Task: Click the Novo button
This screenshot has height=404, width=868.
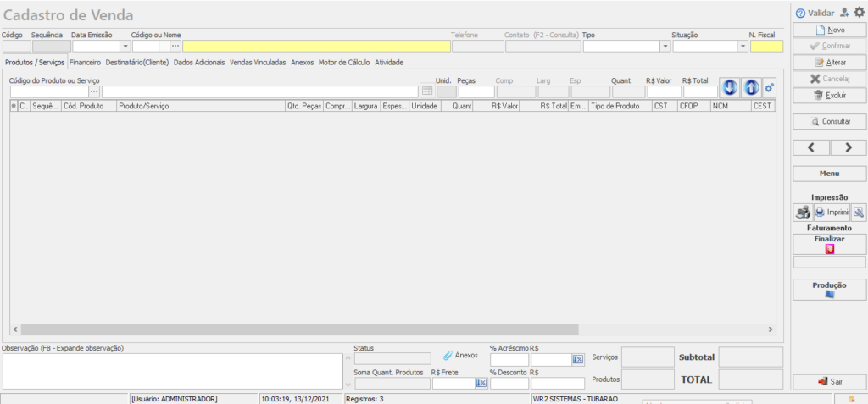Action: (830, 30)
